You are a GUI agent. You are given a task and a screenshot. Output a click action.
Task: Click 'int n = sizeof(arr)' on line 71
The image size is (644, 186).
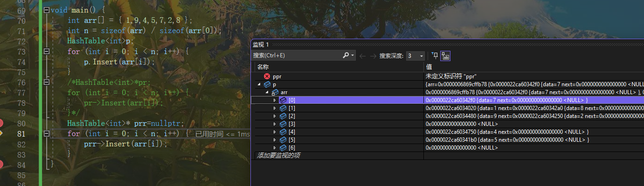pyautogui.click(x=106, y=31)
